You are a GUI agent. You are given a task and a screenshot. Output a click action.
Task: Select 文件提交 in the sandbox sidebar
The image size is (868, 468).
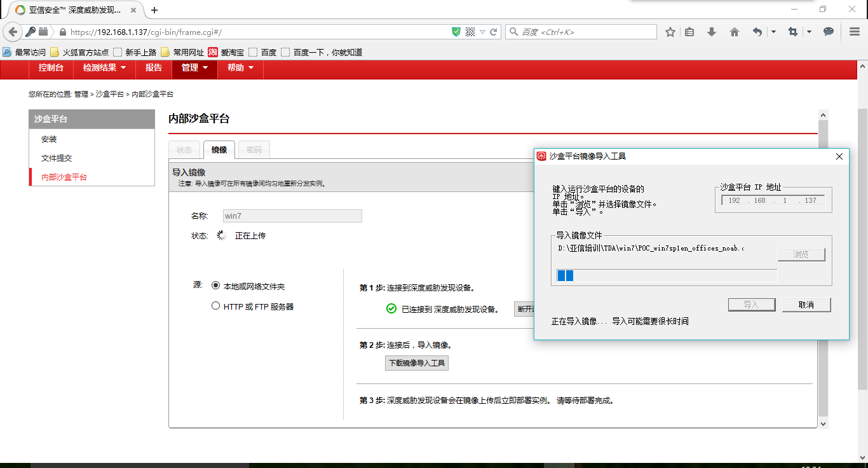(57, 158)
